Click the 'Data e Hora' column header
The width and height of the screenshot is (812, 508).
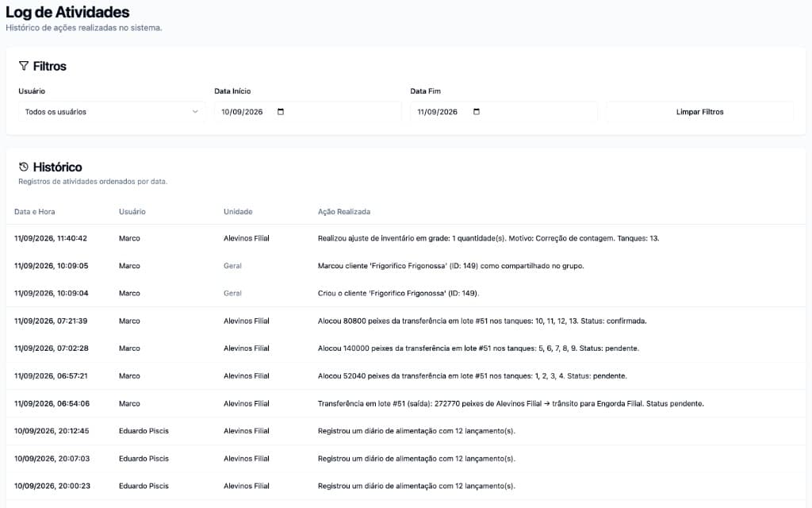(35, 211)
